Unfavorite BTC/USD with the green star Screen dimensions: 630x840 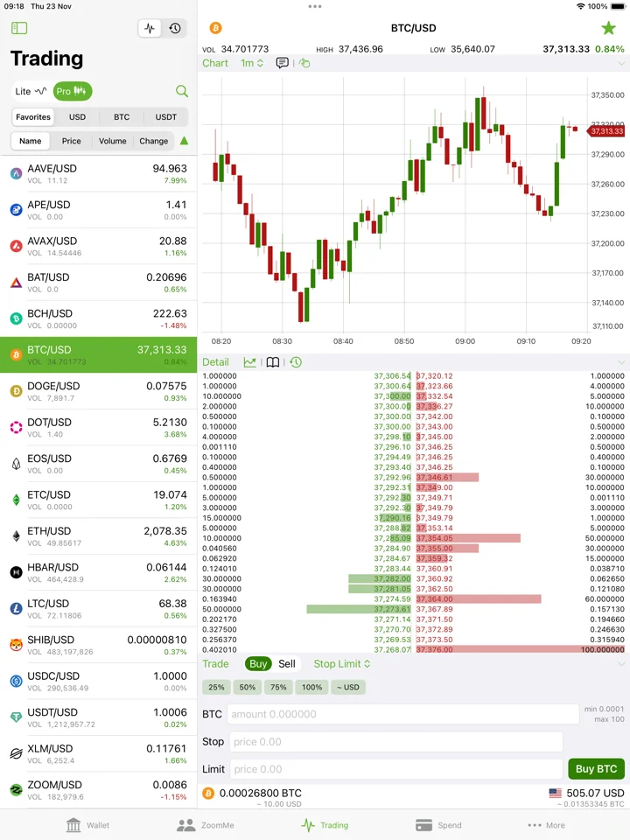[609, 28]
